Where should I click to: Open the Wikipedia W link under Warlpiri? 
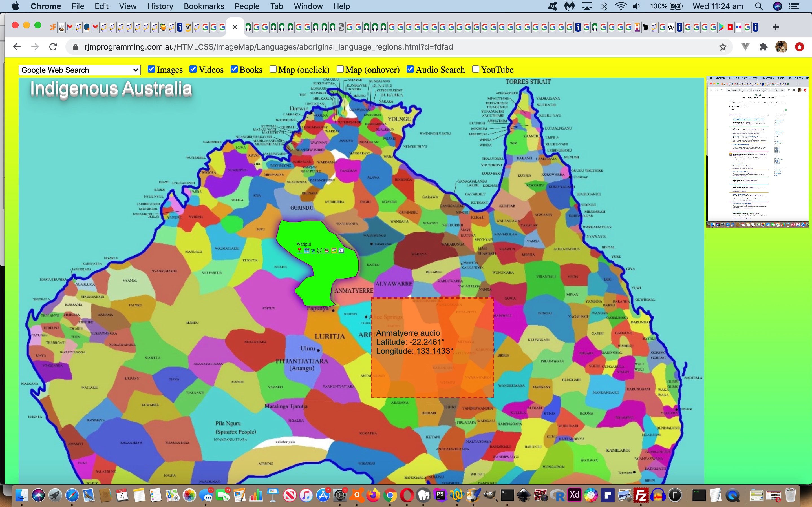[313, 251]
